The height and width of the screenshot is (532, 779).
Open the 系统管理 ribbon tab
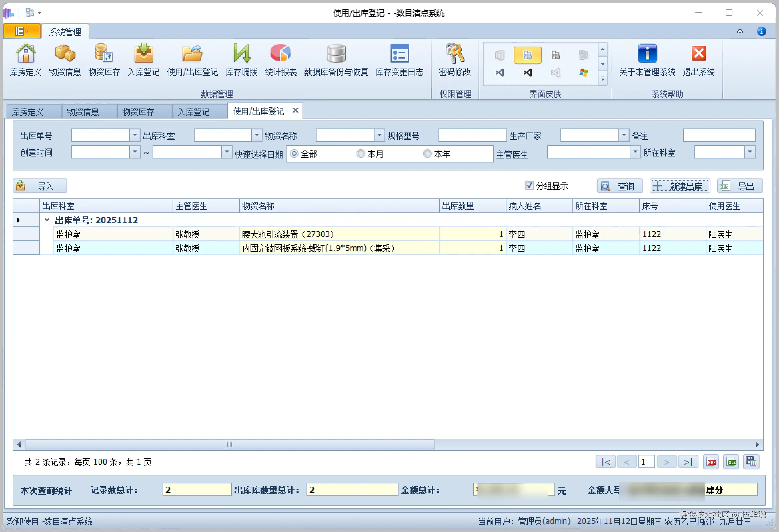click(x=65, y=32)
